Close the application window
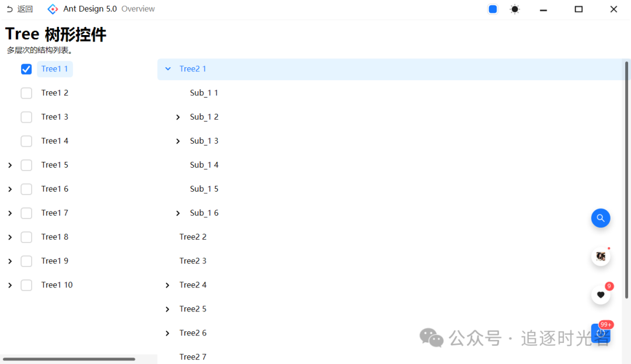 point(613,9)
